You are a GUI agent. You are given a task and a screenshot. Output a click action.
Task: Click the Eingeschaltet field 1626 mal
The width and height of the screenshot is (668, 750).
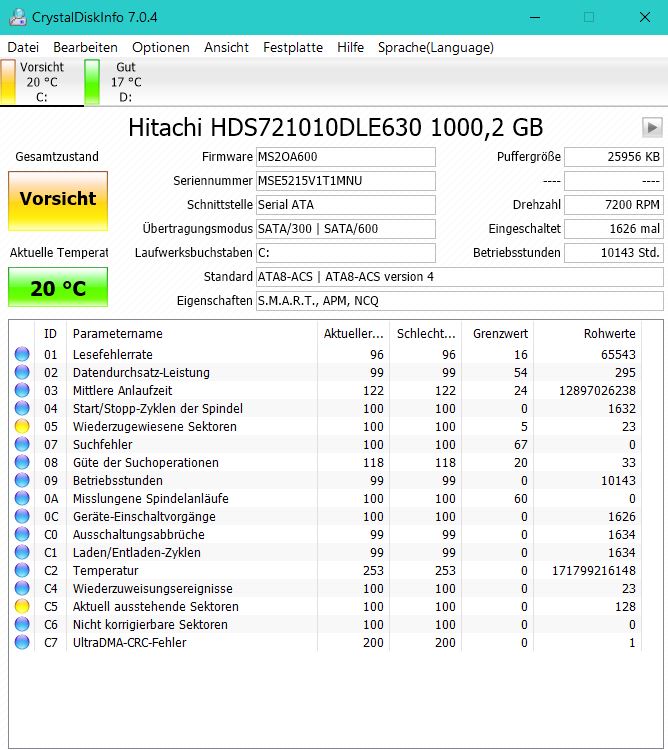coord(613,229)
